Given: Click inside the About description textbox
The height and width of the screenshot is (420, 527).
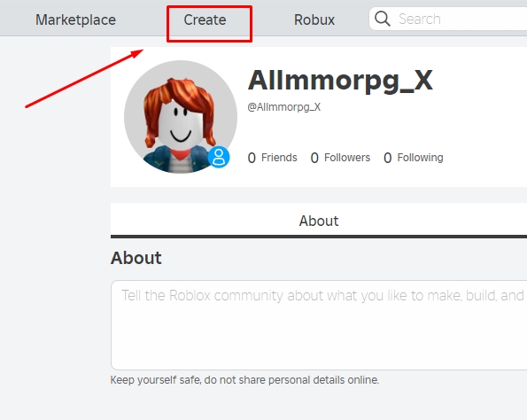Looking at the screenshot, I should [319, 325].
